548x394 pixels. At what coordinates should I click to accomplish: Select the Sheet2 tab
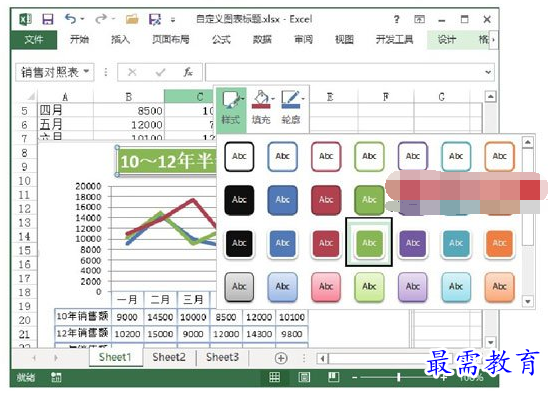[x=169, y=357]
